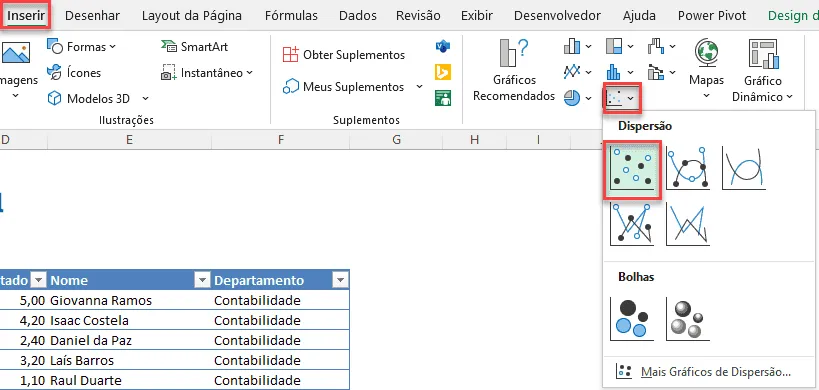Open Mais Gráficos de Dispersão
This screenshot has width=819, height=390.
click(704, 372)
